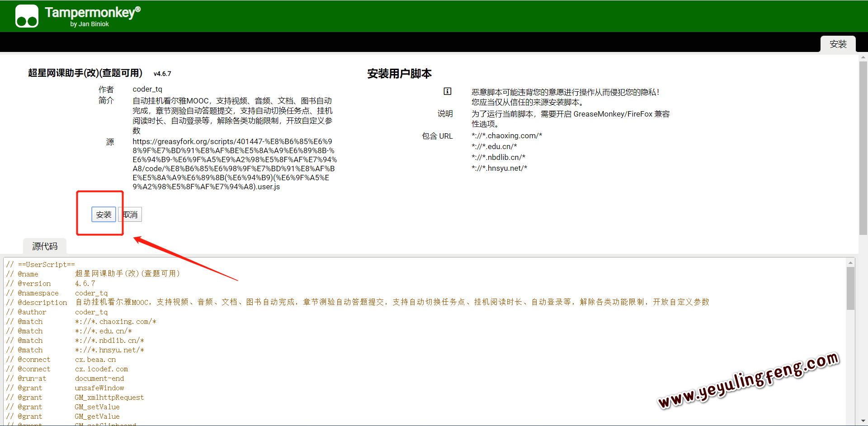Switch to the 安装 tab at top right
868x426 pixels.
[838, 44]
